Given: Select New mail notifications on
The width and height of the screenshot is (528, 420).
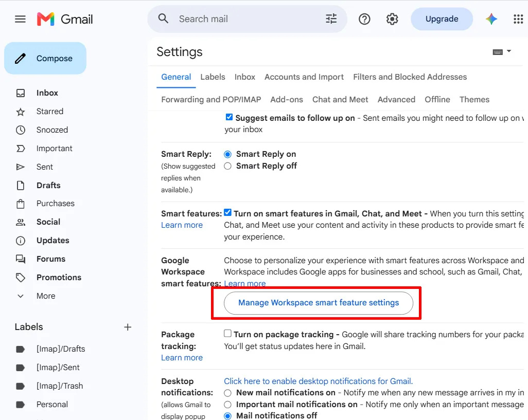Looking at the screenshot, I should (227, 393).
